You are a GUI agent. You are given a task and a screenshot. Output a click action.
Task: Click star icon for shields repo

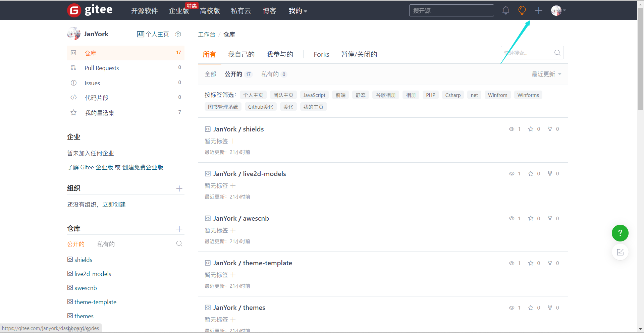(x=531, y=129)
